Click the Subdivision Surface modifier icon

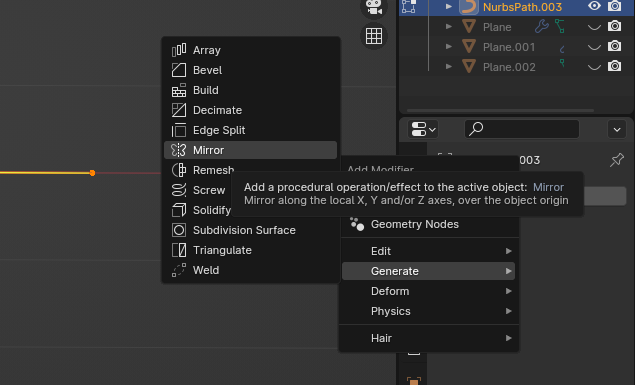[x=179, y=230]
